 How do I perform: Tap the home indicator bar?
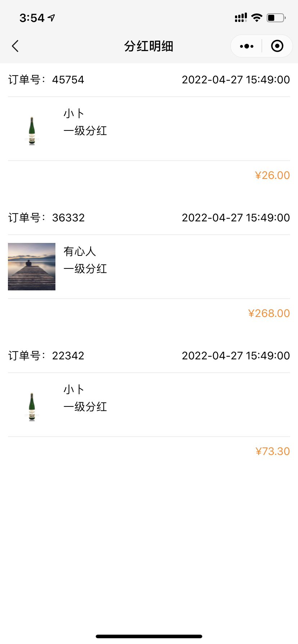(149, 636)
